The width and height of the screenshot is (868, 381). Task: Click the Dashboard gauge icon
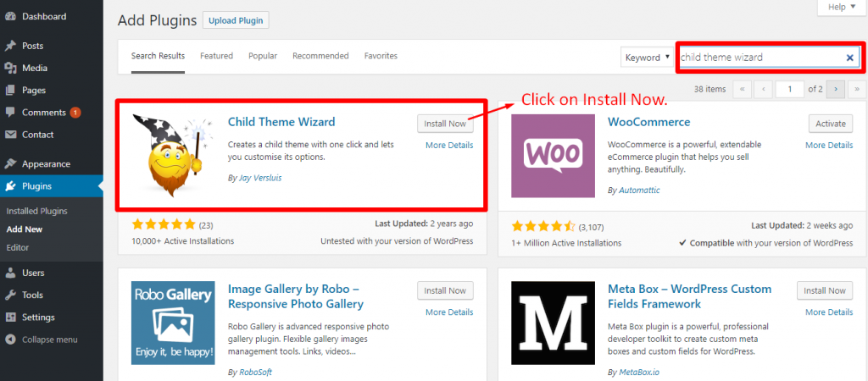point(10,17)
